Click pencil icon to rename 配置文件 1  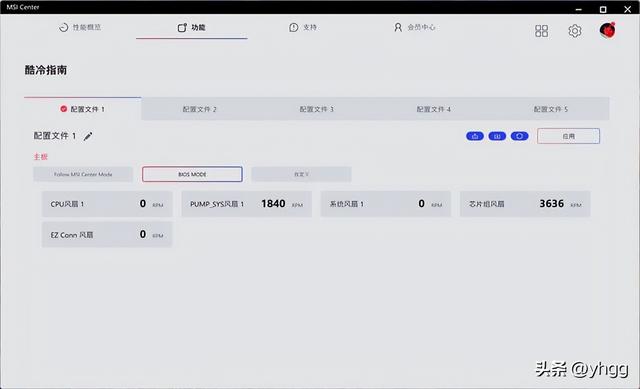click(x=88, y=136)
